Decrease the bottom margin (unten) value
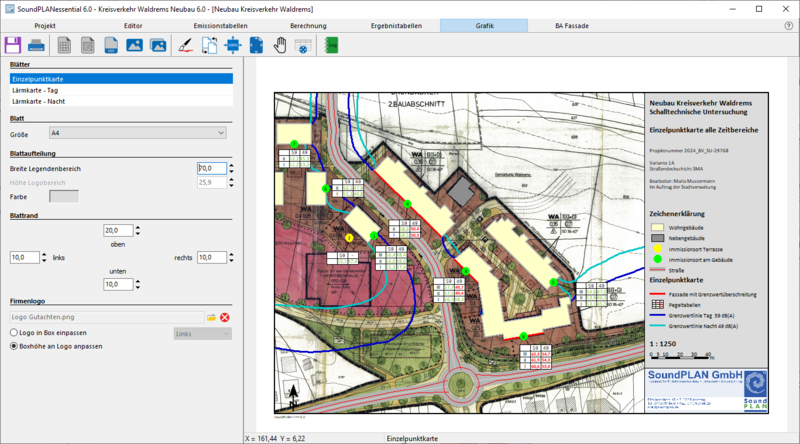The height and width of the screenshot is (444, 800). [138, 287]
